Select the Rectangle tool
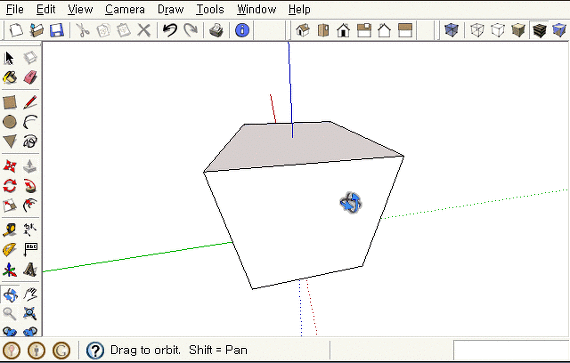 coord(9,102)
